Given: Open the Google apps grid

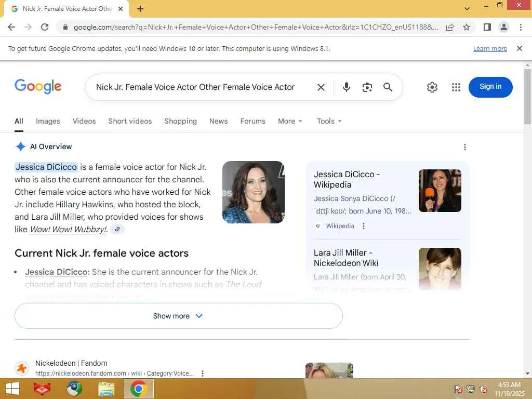Looking at the screenshot, I should 456,87.
